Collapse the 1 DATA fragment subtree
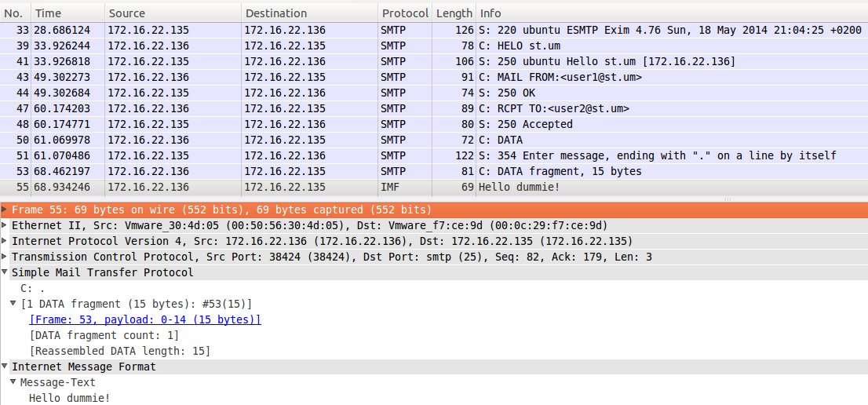The image size is (868, 405). [13, 304]
